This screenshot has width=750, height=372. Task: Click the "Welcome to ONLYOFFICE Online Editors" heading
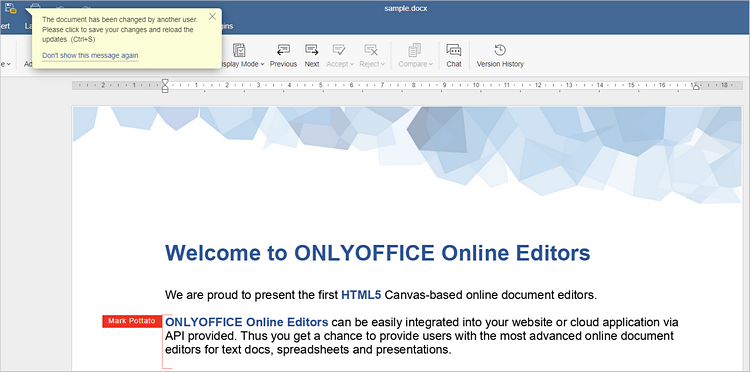click(x=377, y=253)
